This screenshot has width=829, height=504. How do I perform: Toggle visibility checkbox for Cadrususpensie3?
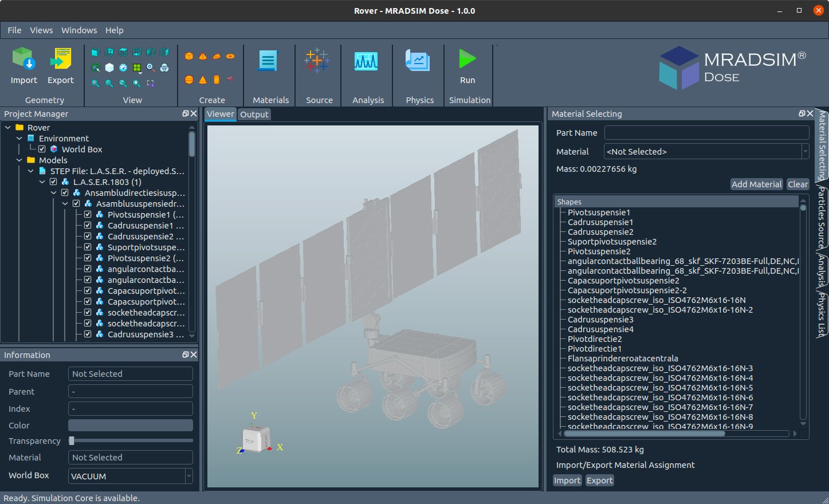(x=88, y=334)
